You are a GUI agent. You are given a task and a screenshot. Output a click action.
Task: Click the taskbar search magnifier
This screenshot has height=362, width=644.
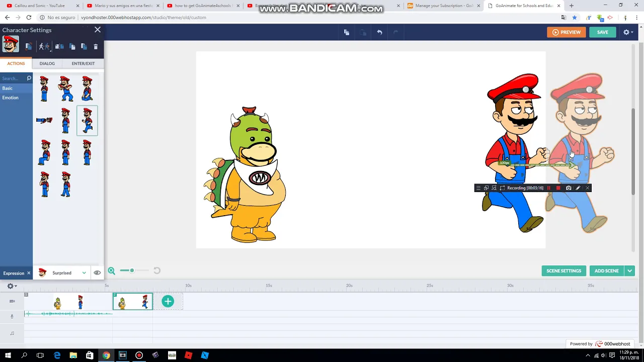click(24, 355)
